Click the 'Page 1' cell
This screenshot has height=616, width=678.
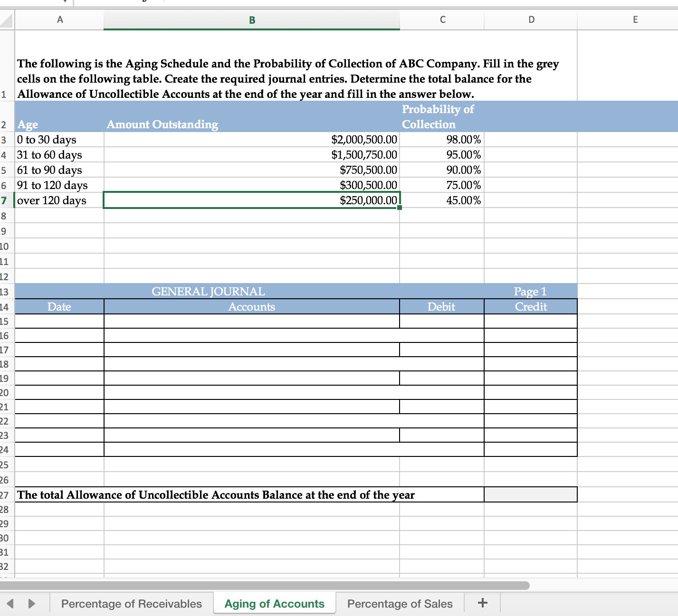(531, 291)
